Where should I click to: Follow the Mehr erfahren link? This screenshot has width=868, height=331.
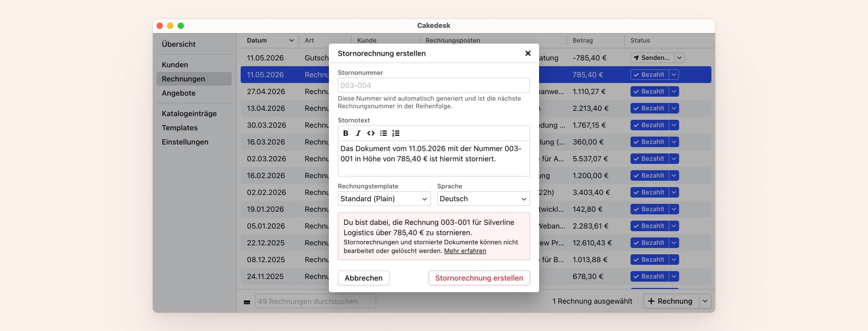click(465, 251)
